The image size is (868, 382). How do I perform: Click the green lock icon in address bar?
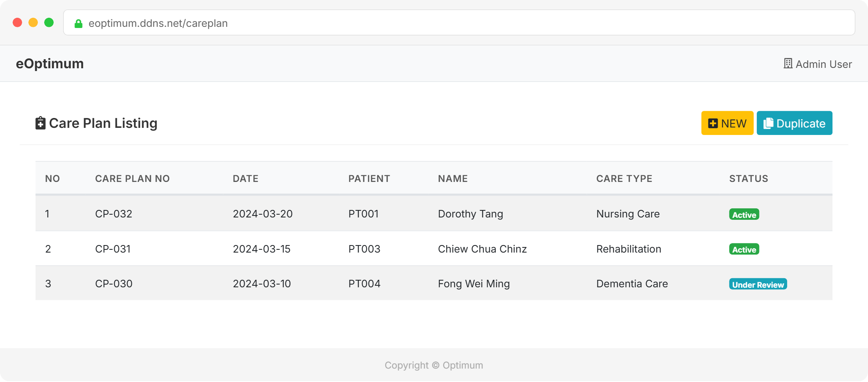pyautogui.click(x=79, y=24)
